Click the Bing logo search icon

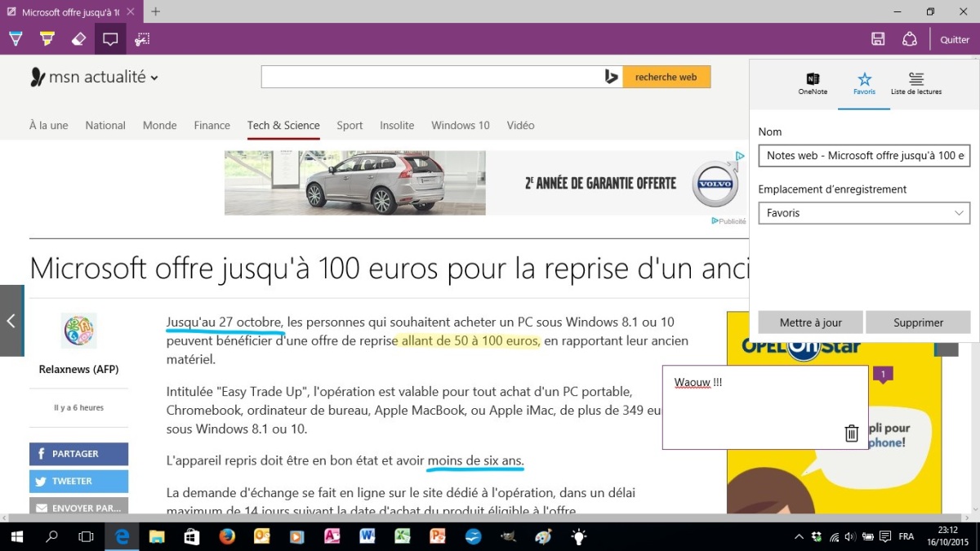click(x=611, y=77)
